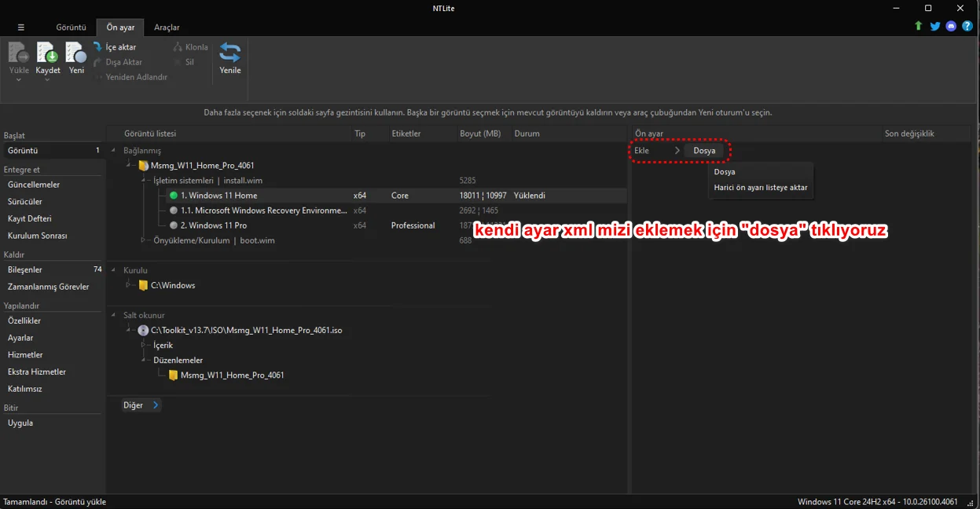The image size is (980, 509).
Task: Click Ekle in the preset panel
Action: (x=642, y=150)
